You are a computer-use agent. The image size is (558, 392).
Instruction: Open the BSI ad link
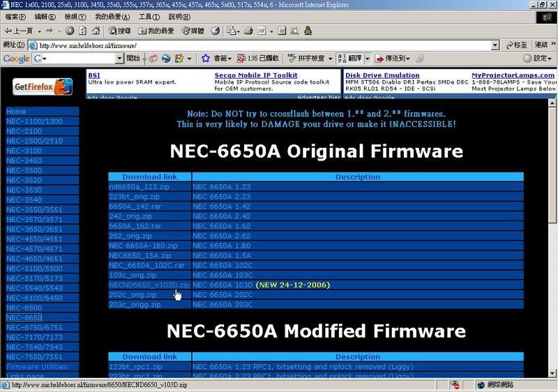tap(94, 75)
